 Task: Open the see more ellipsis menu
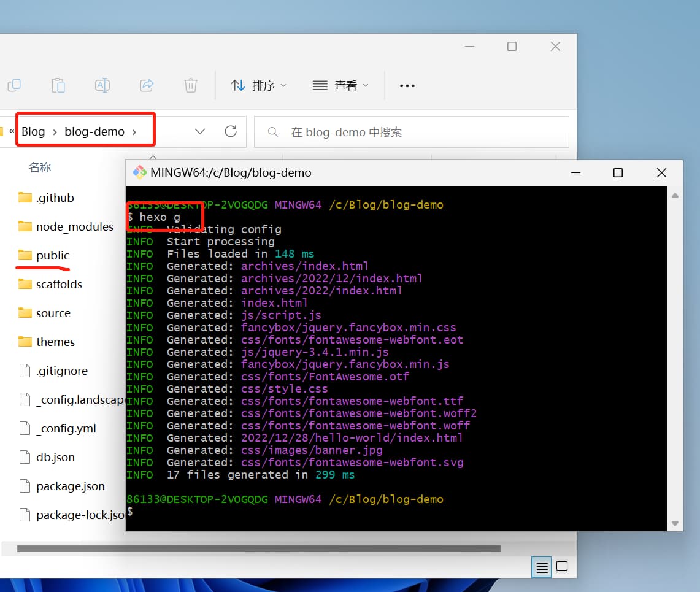pyautogui.click(x=407, y=86)
